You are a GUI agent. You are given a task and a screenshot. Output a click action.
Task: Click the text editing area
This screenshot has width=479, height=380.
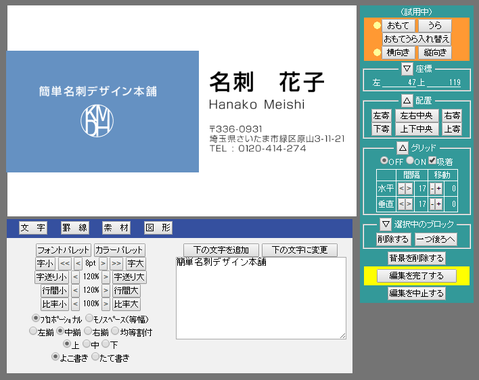click(x=261, y=298)
